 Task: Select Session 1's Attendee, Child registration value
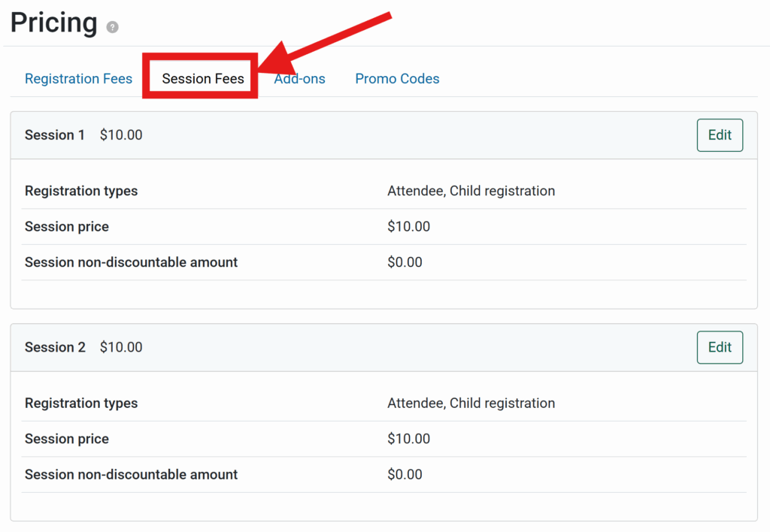click(471, 191)
